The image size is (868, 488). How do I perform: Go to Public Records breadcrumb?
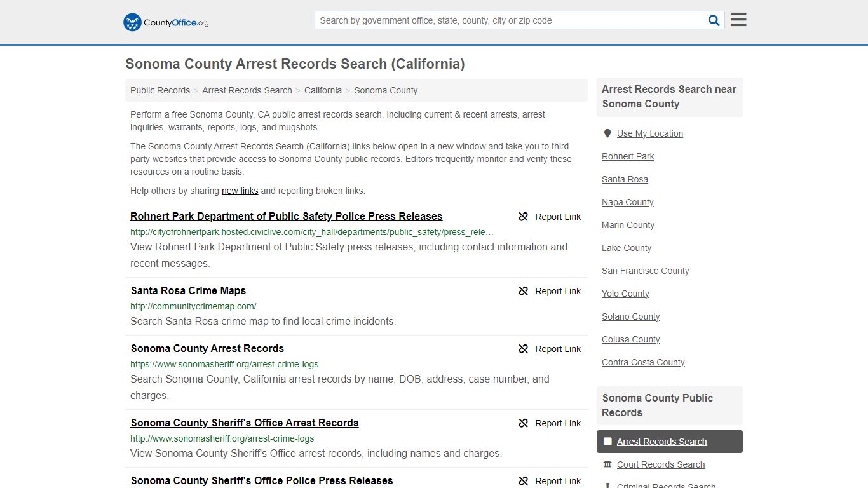coord(160,90)
